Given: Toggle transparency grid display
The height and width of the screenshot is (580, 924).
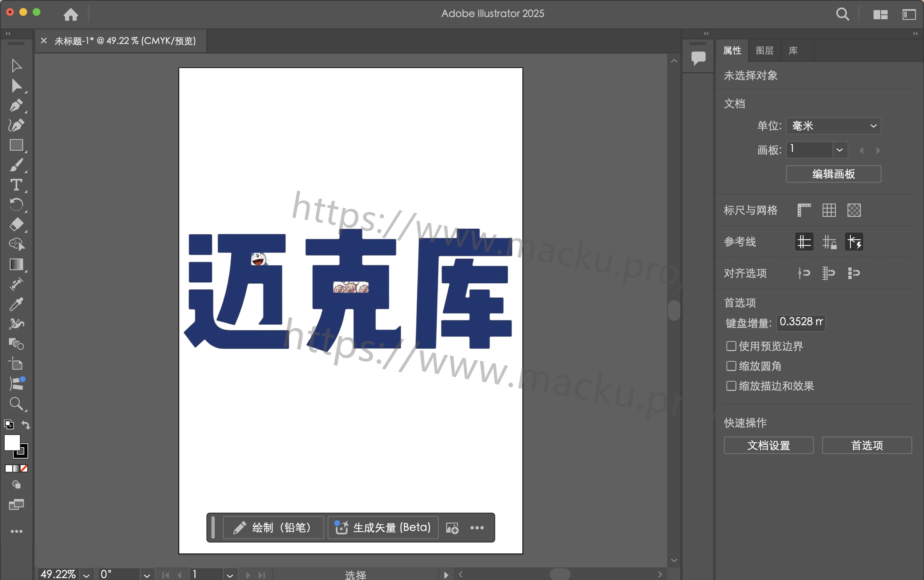Looking at the screenshot, I should point(854,210).
